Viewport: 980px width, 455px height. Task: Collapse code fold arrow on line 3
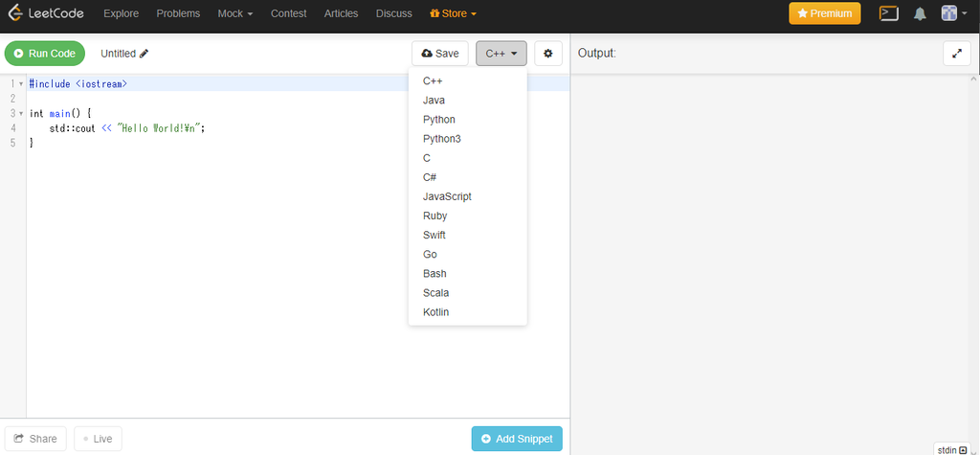click(x=21, y=114)
